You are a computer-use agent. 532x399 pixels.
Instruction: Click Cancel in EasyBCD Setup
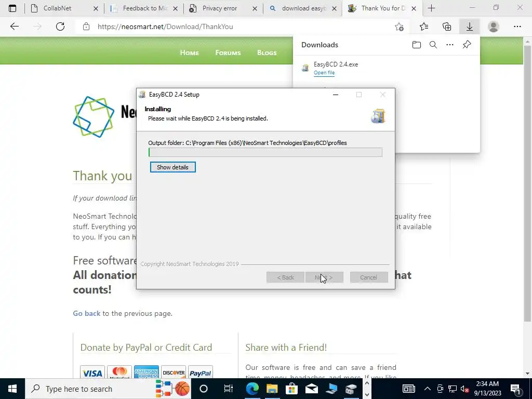click(369, 277)
